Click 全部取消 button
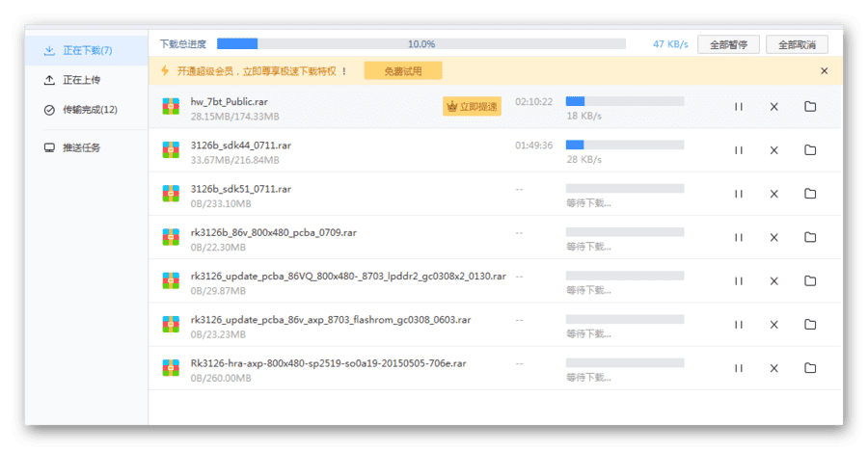Screen dimensions: 868x450 pos(798,44)
